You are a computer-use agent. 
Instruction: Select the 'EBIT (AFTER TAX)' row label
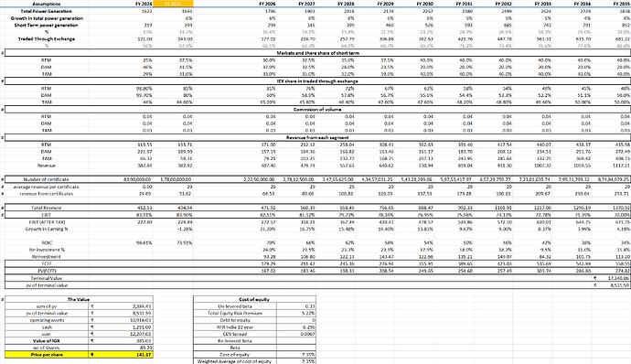click(x=47, y=222)
